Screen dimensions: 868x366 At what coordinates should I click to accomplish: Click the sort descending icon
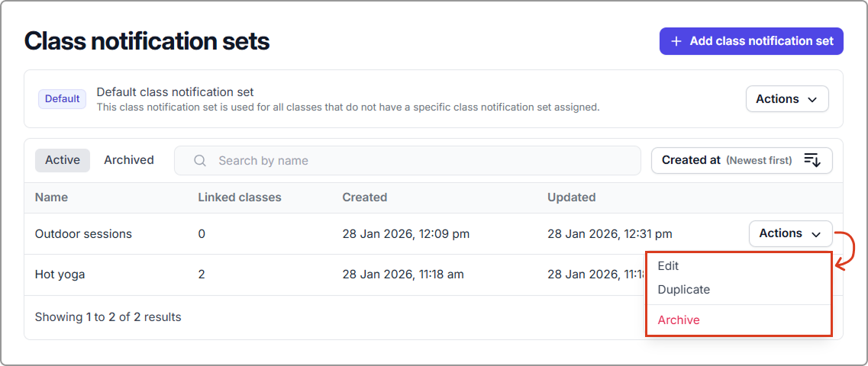pos(812,160)
